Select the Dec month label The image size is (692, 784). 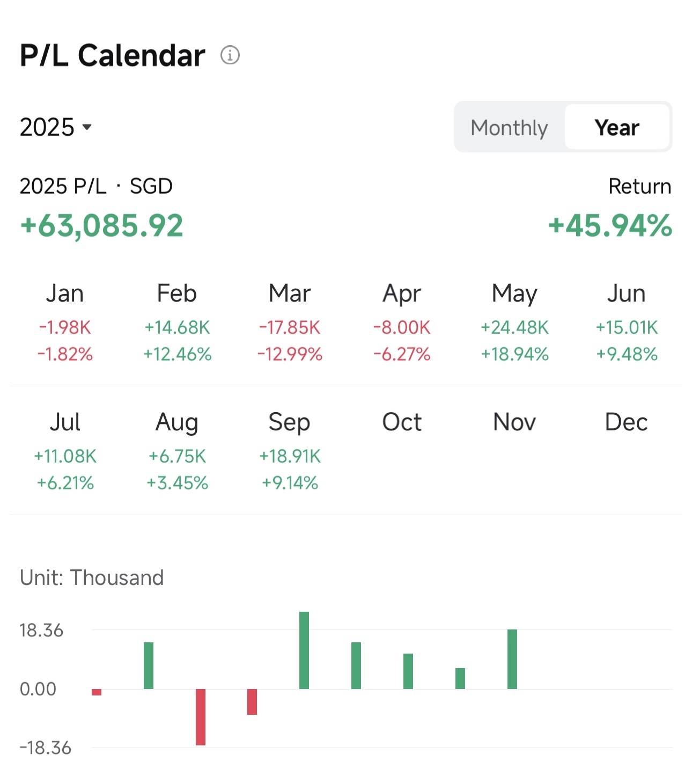pos(627,422)
